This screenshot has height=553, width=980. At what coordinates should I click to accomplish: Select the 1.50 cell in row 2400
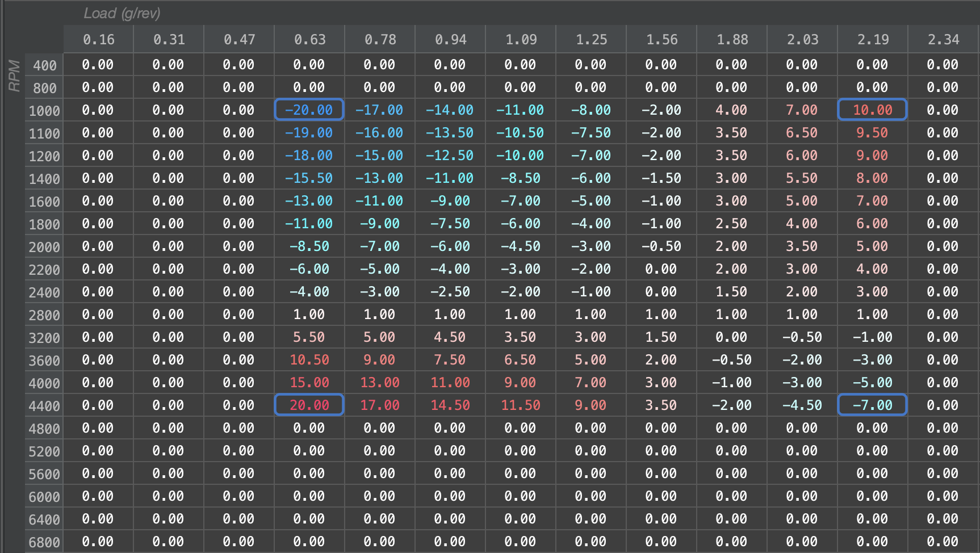[732, 291]
